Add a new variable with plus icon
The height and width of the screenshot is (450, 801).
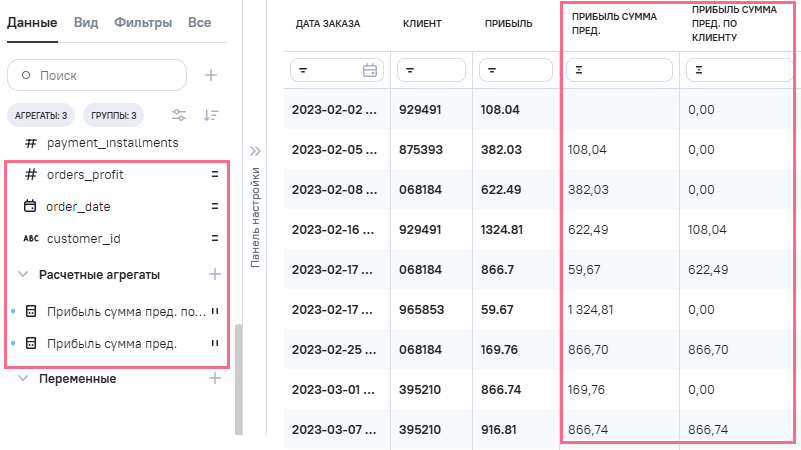coord(213,379)
